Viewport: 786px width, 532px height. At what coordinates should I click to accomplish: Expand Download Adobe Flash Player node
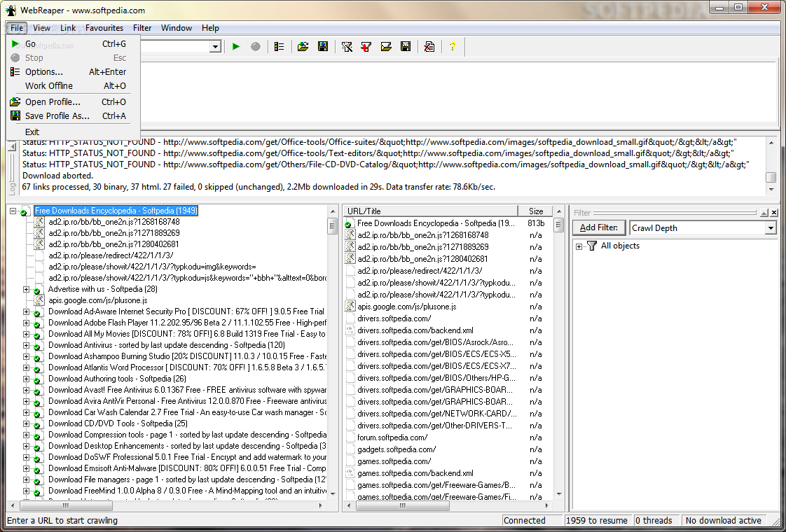click(x=26, y=323)
